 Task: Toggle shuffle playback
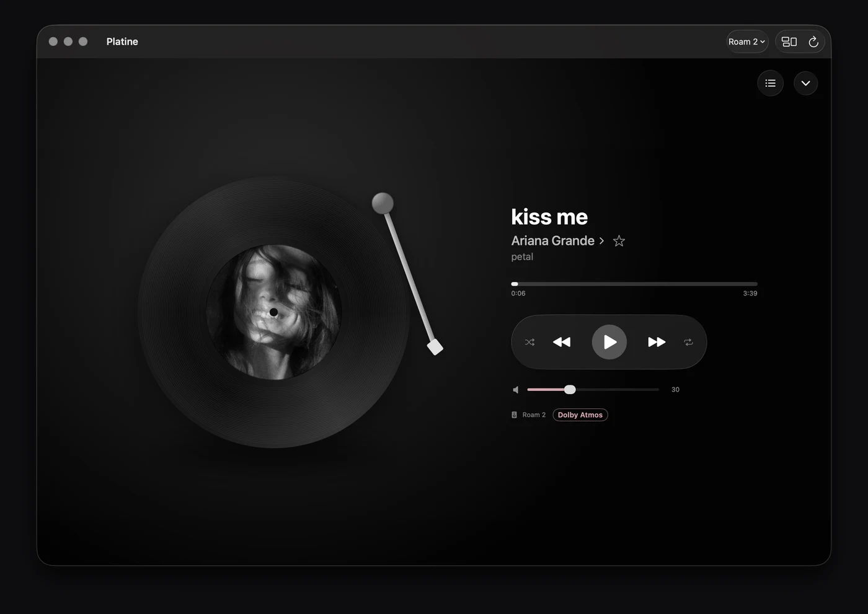click(529, 342)
